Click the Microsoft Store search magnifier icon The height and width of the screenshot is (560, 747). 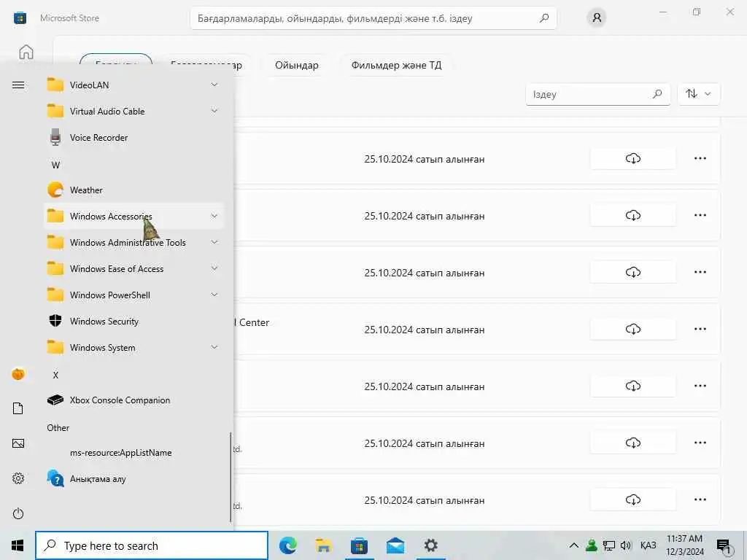[544, 18]
